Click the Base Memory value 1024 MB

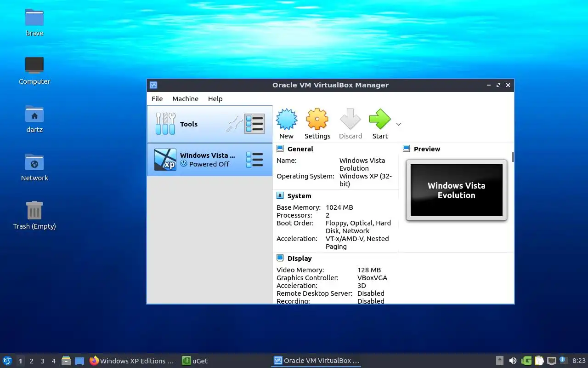339,207
